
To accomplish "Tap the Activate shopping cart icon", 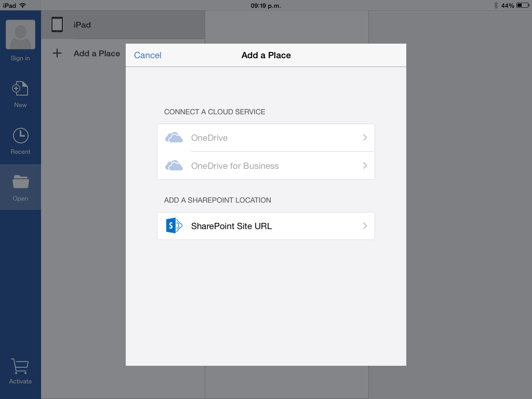I will 20,366.
